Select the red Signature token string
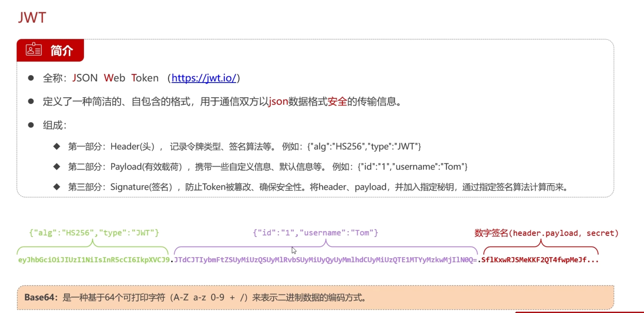Image resolution: width=644 pixels, height=313 pixels. [x=540, y=260]
